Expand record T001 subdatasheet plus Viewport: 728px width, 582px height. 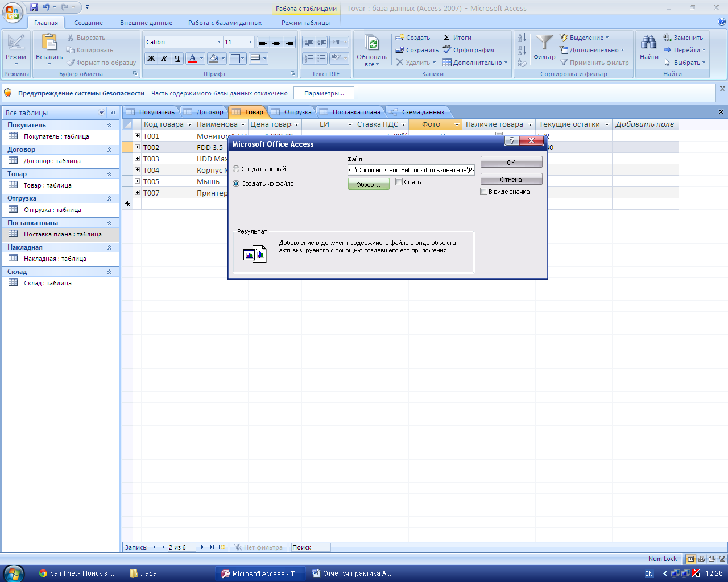point(137,136)
